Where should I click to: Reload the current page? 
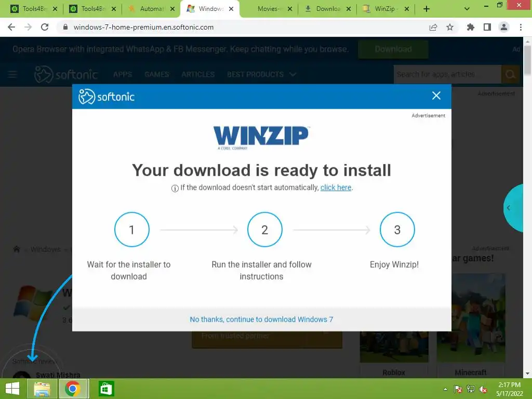point(45,27)
